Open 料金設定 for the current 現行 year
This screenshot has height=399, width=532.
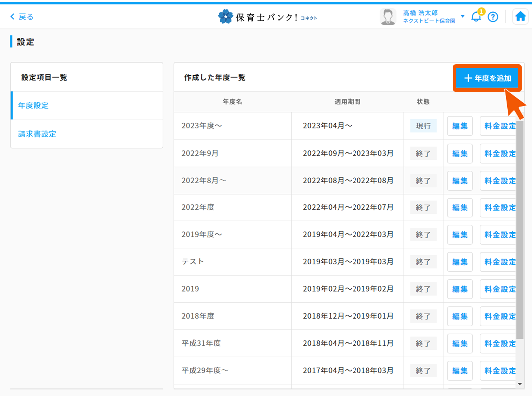499,126
